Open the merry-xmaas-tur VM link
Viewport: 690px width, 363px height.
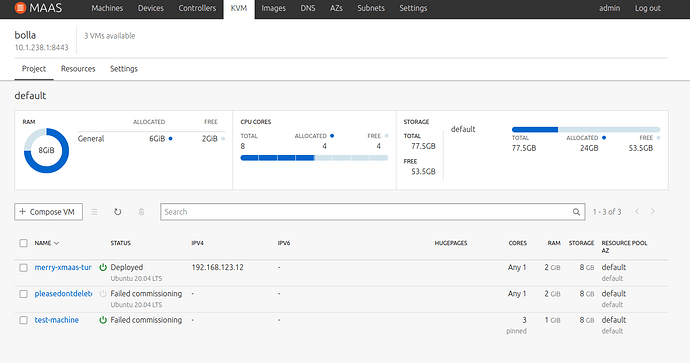point(63,268)
